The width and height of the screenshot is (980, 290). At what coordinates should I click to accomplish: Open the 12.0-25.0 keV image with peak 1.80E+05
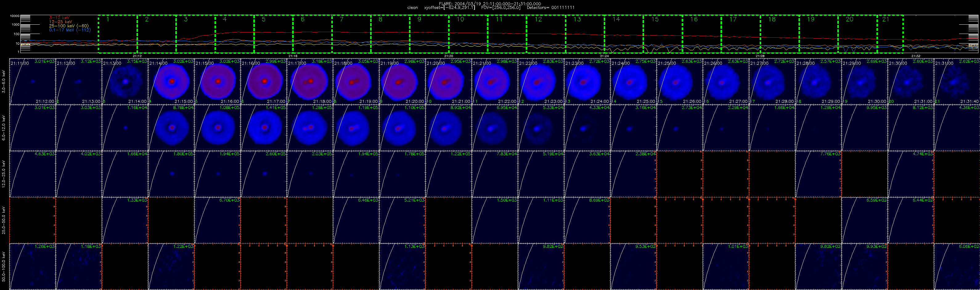(171, 174)
